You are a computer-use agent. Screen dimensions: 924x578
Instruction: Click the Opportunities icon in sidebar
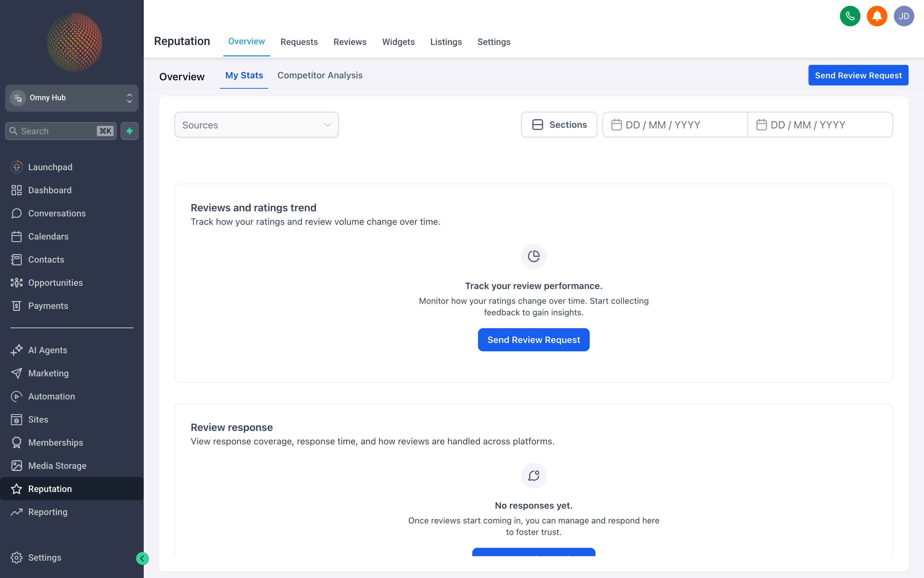pyautogui.click(x=16, y=283)
